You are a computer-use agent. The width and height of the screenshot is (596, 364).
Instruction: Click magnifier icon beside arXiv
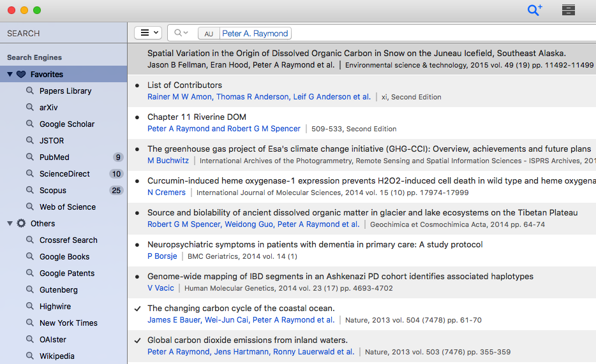tap(29, 107)
